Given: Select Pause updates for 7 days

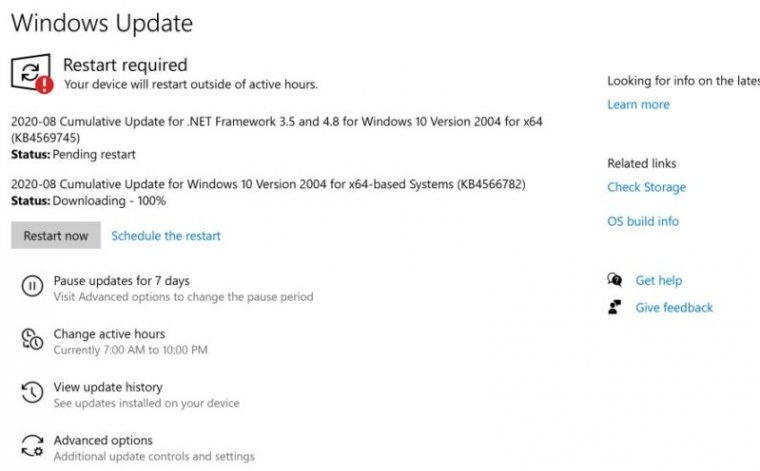Looking at the screenshot, I should [x=121, y=281].
